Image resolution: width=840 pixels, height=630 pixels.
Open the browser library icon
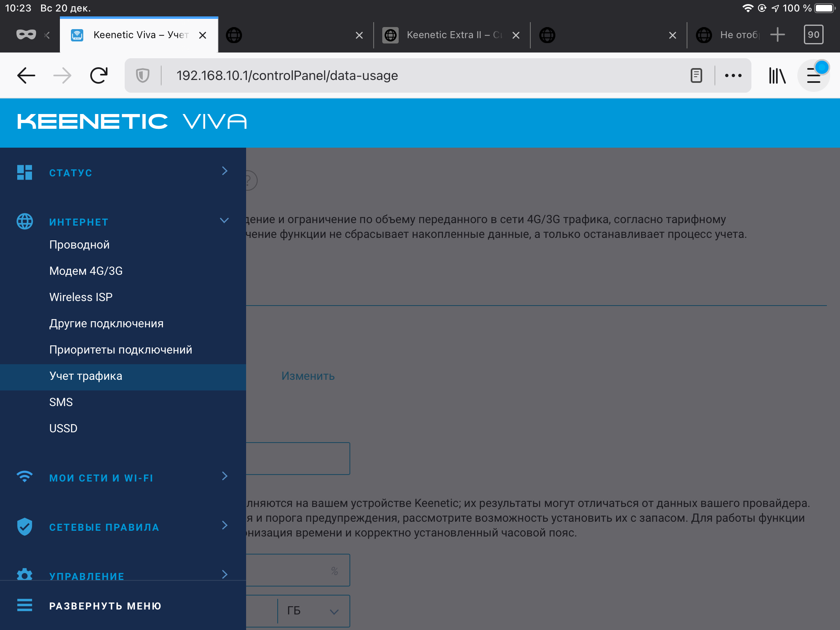pos(777,75)
